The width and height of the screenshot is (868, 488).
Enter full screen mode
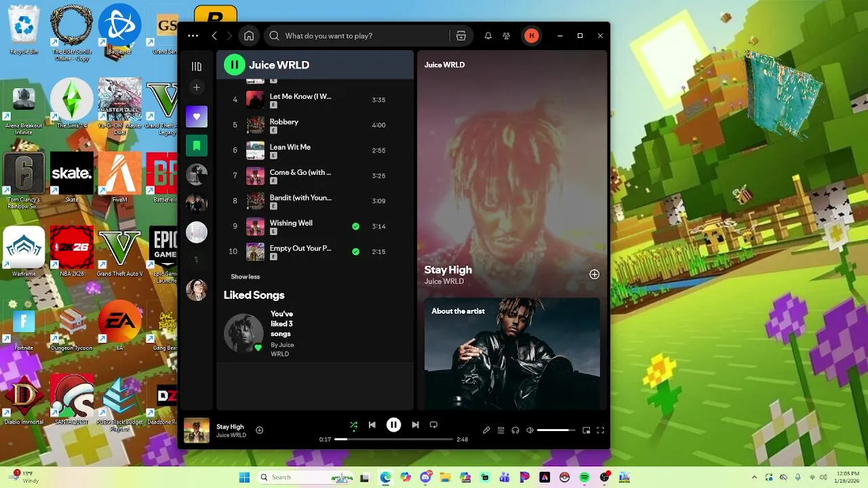(600, 430)
